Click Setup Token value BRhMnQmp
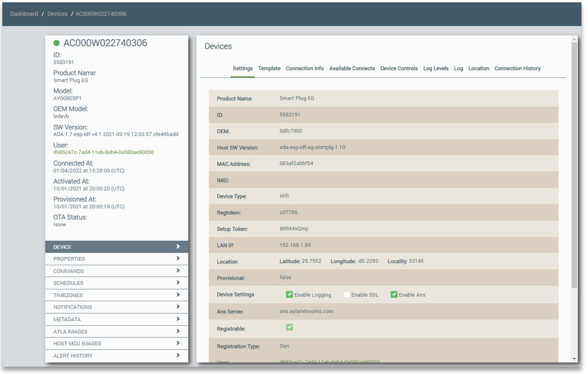This screenshot has width=588, height=374. point(294,229)
